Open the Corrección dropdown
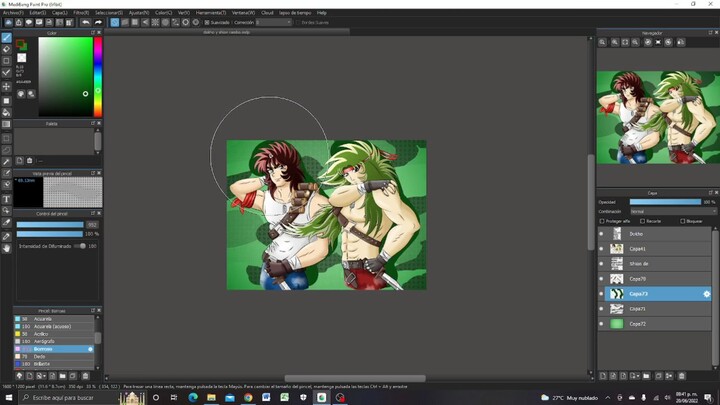The height and width of the screenshot is (405, 720). tap(274, 22)
